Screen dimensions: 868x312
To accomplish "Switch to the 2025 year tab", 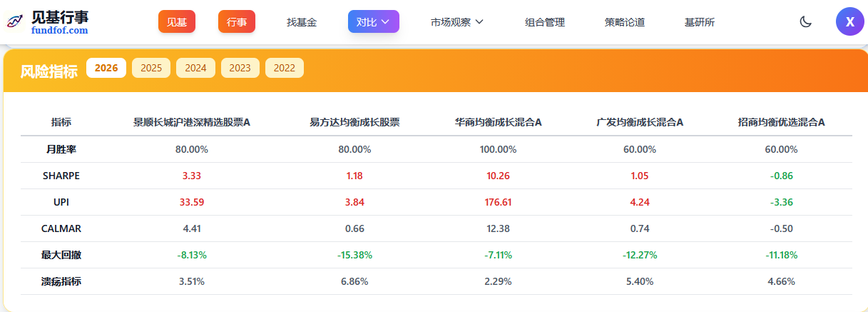I will coord(151,68).
